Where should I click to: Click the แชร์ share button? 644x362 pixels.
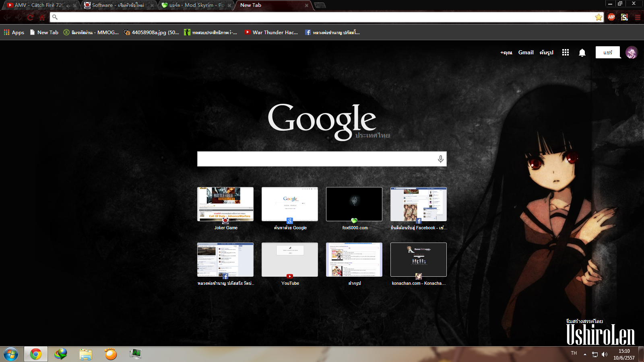pyautogui.click(x=608, y=52)
